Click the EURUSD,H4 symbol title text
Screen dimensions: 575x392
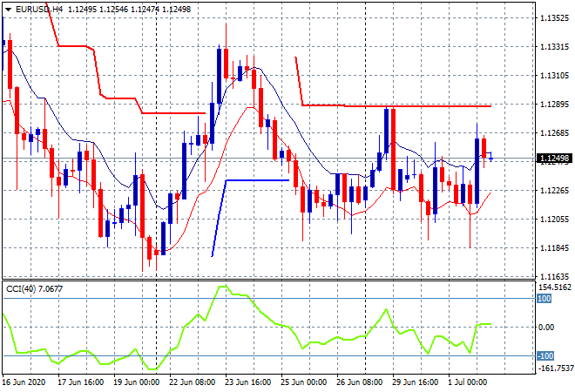(39, 10)
